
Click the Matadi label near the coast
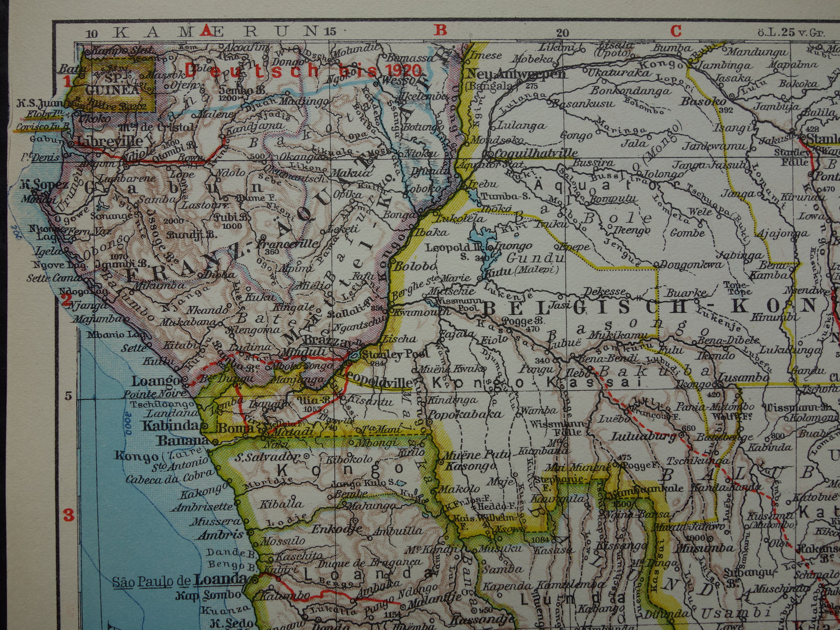tap(292, 431)
